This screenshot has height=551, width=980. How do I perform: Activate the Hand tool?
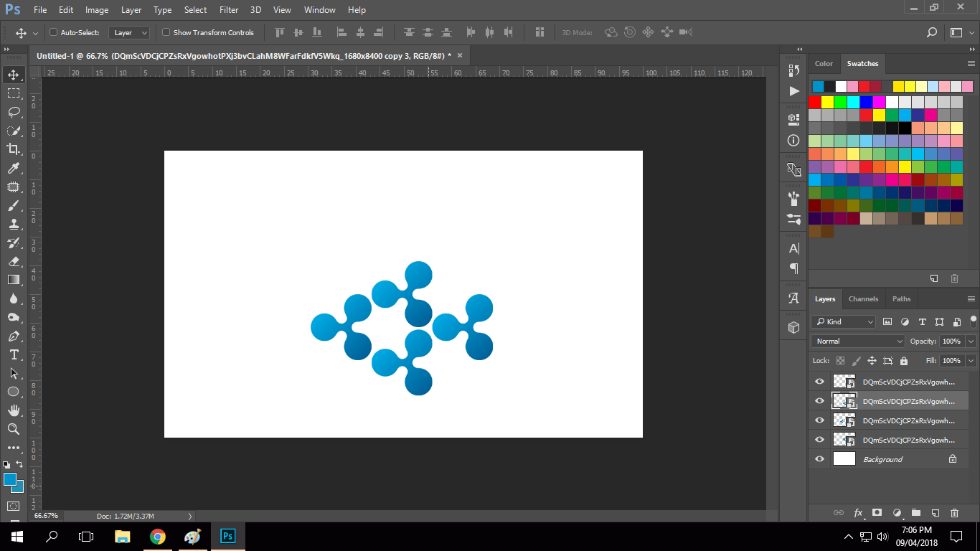point(14,410)
